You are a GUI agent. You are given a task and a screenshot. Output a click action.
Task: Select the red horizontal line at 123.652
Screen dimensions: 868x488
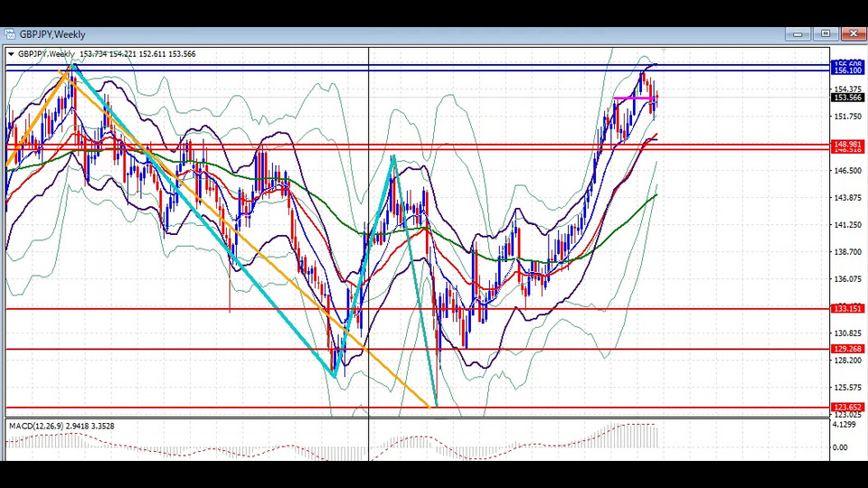tap(418, 408)
